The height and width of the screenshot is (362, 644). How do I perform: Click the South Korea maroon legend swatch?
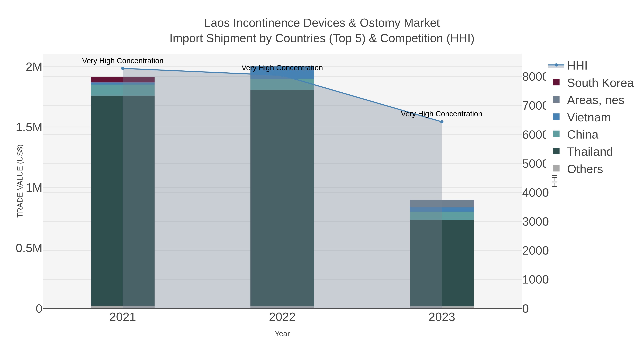tap(556, 82)
